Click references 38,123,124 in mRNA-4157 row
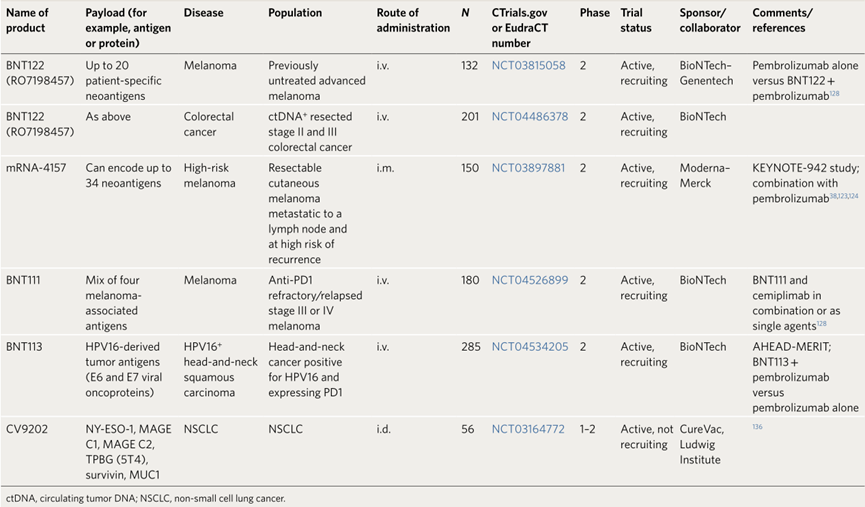Screen dimensions: 865x507 (x=844, y=196)
